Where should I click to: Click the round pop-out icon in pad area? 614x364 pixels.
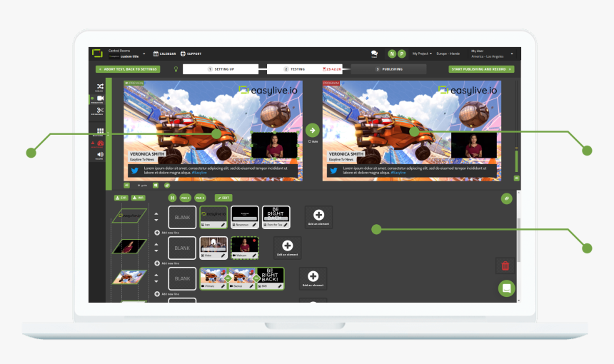coord(507,198)
